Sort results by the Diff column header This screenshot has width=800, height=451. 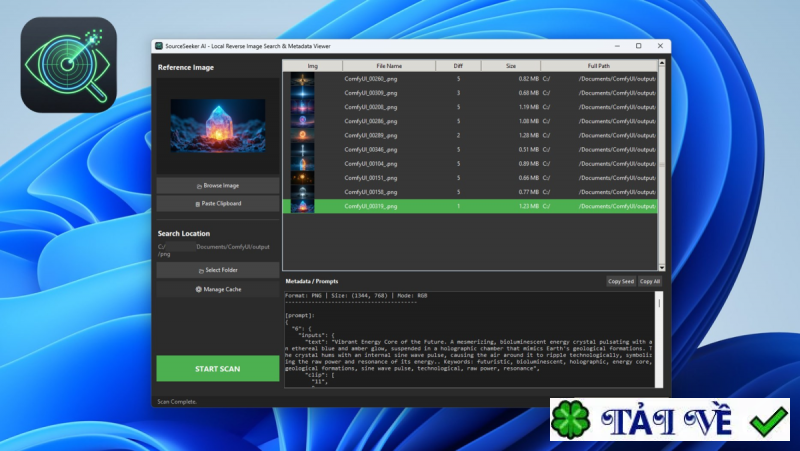point(458,65)
